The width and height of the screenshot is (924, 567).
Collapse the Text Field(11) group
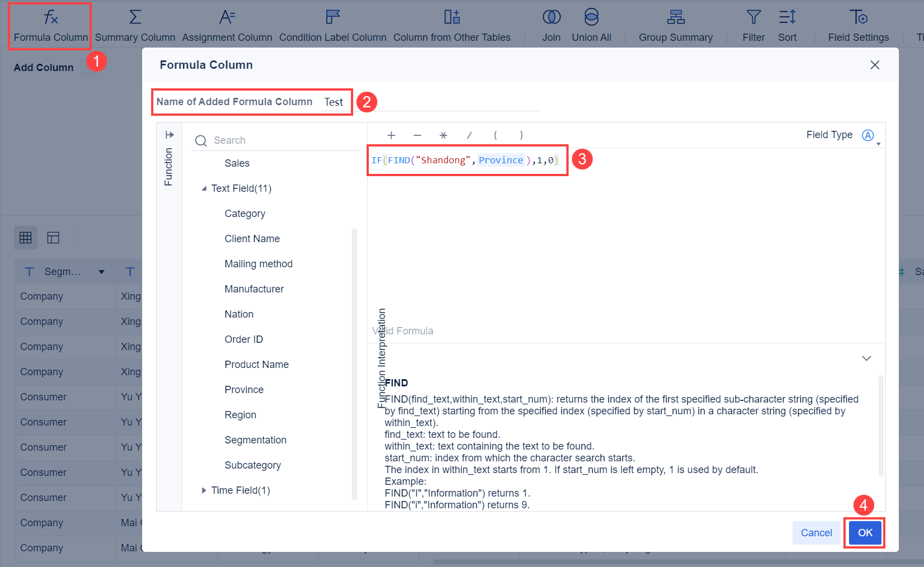pyautogui.click(x=205, y=188)
